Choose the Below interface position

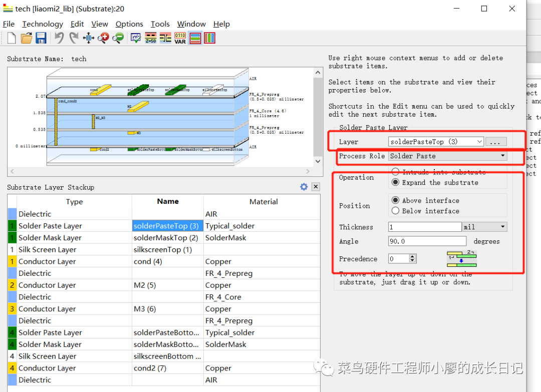396,211
